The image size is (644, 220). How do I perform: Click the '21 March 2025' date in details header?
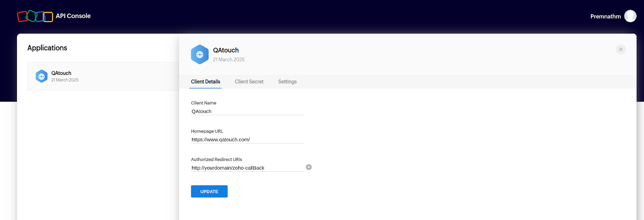coord(229,60)
